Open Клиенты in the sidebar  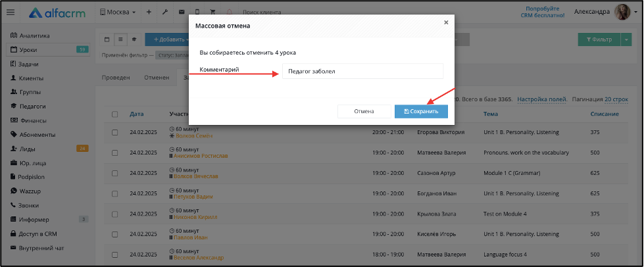31,78
